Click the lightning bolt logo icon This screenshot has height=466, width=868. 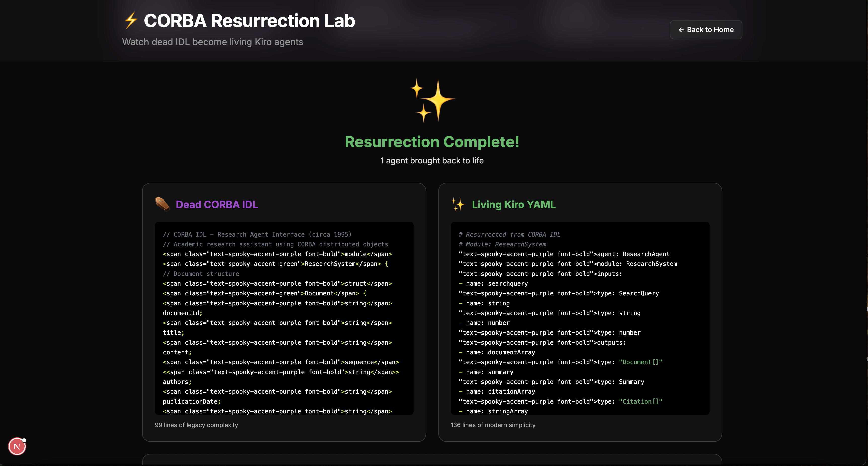click(x=131, y=21)
